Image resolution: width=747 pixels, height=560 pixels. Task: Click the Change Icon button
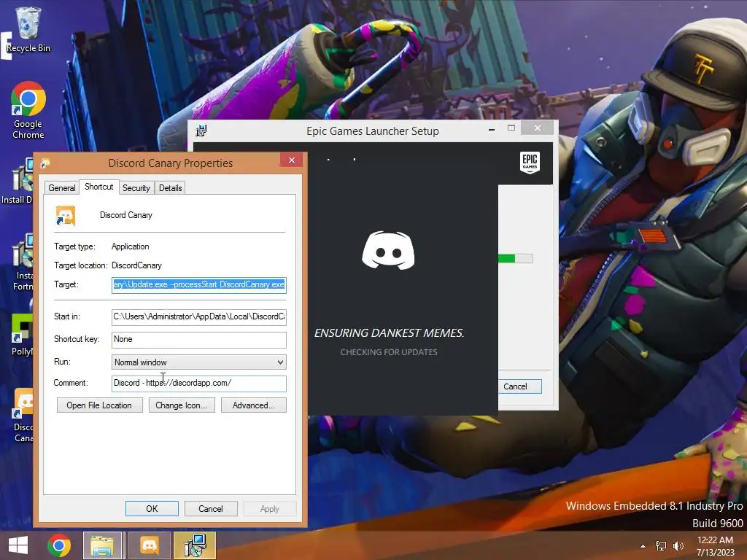click(x=182, y=405)
